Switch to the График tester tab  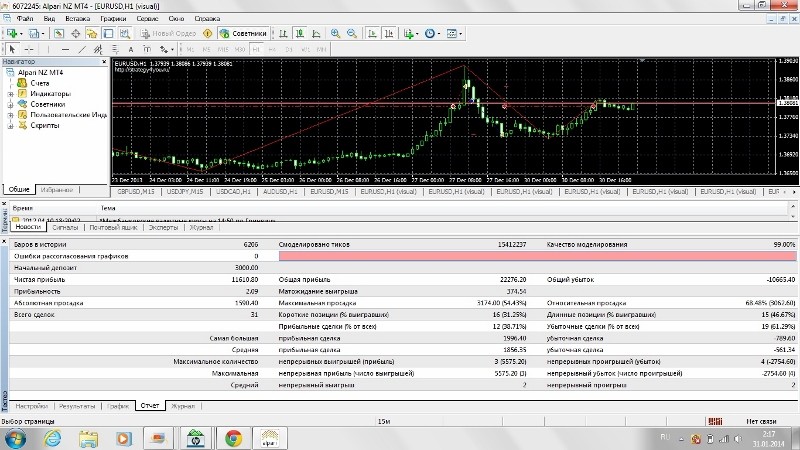tap(118, 406)
